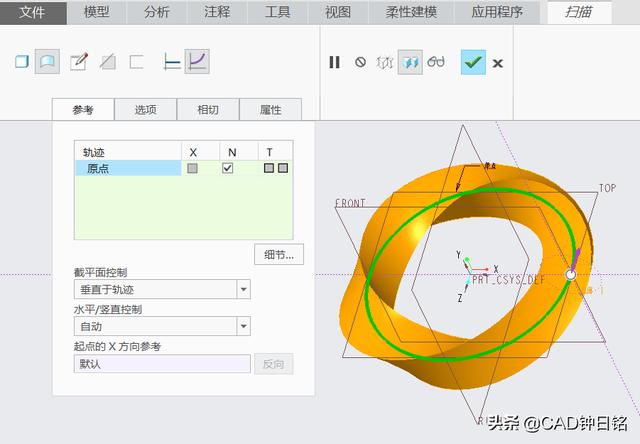The height and width of the screenshot is (444, 640).
Task: Switch to the 模型 ribbon tab
Action: click(x=97, y=12)
